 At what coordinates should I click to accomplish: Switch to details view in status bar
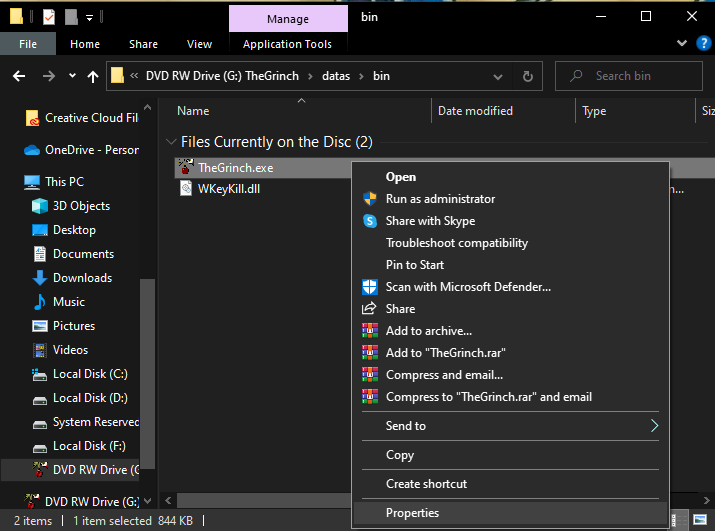pyautogui.click(x=679, y=520)
